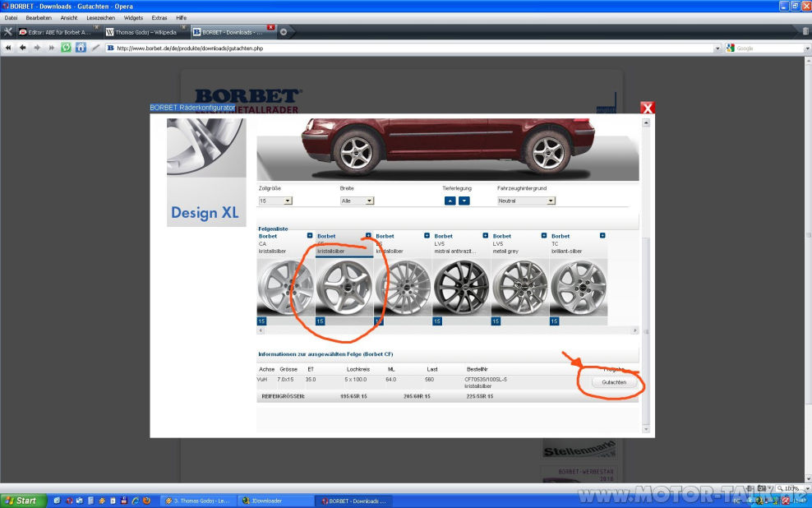The height and width of the screenshot is (508, 812).
Task: Close the Räderkonfigurator overlay with red X
Action: click(648, 108)
